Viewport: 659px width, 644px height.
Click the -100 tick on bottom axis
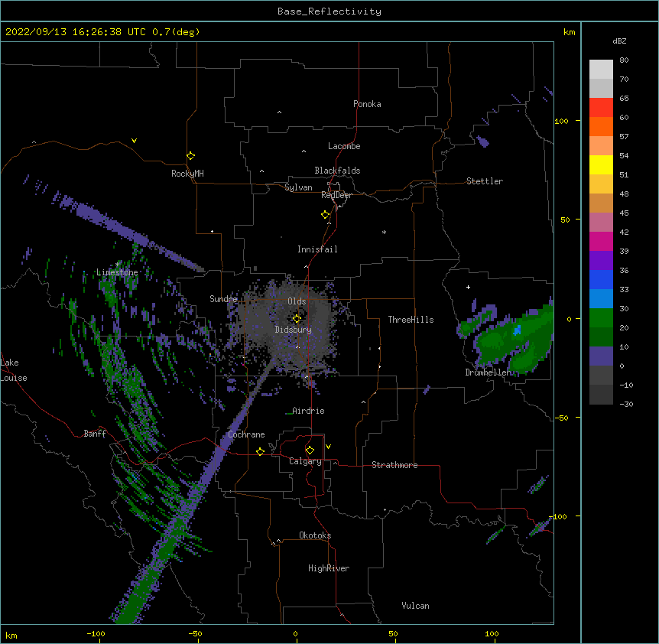pyautogui.click(x=96, y=633)
